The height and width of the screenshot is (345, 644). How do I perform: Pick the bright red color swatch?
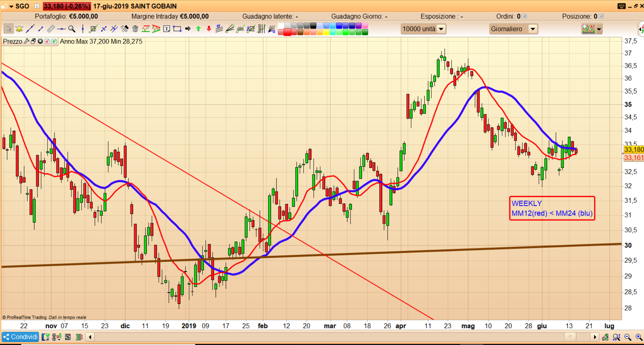(x=287, y=32)
